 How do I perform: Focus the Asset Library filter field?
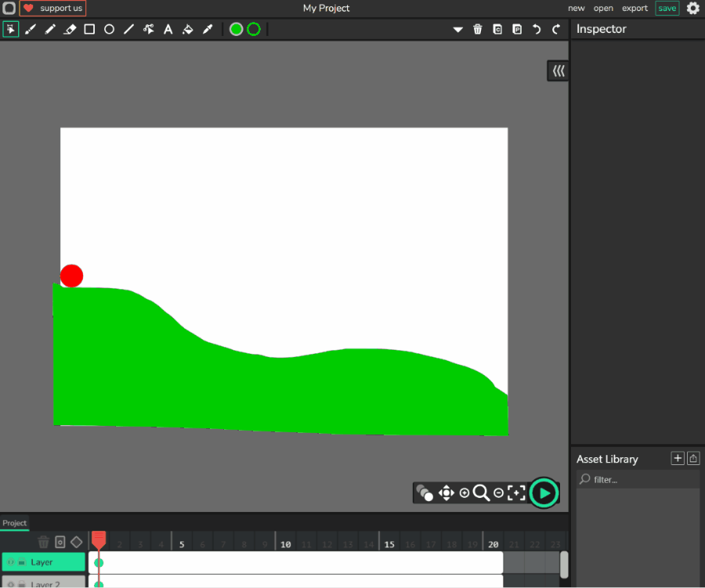tap(638, 480)
